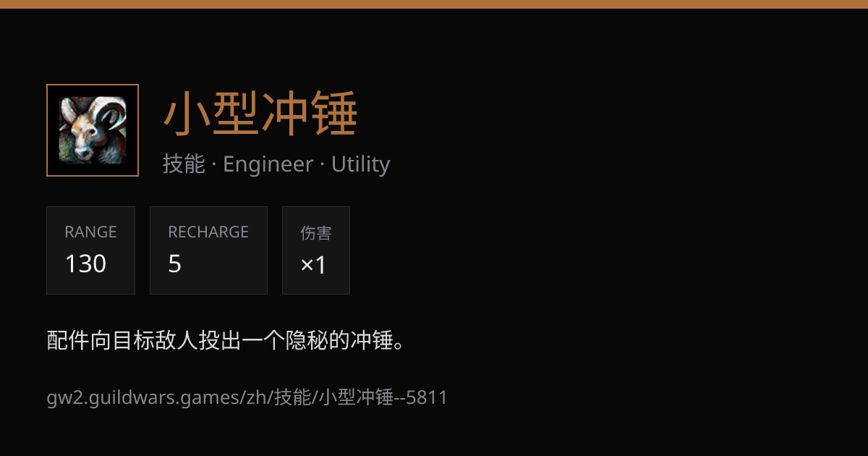Click the RANGE label text
Image resolution: width=868 pixels, height=456 pixels.
pyautogui.click(x=90, y=232)
